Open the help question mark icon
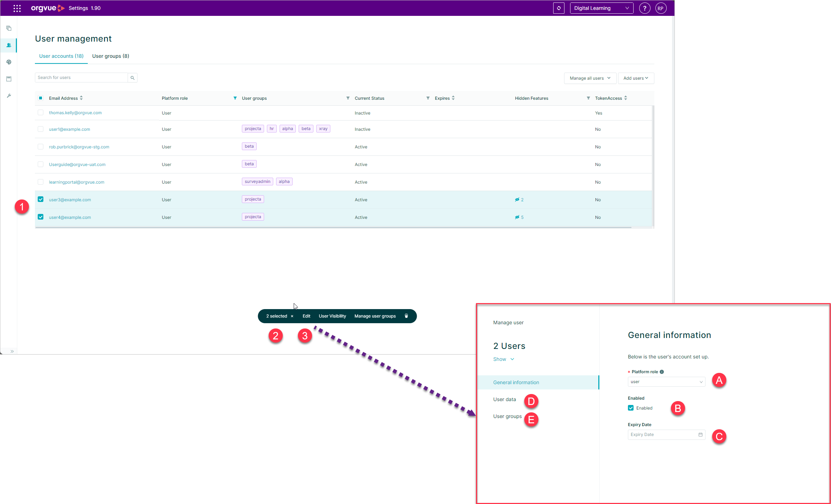 (x=644, y=8)
